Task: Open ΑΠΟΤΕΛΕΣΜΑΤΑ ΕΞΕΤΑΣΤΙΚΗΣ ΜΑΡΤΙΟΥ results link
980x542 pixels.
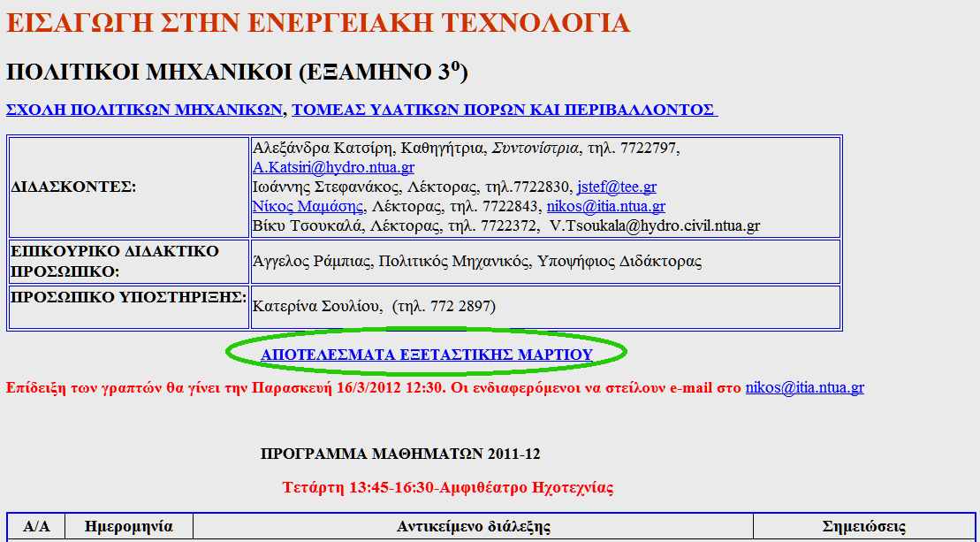Action: pyautogui.click(x=426, y=355)
